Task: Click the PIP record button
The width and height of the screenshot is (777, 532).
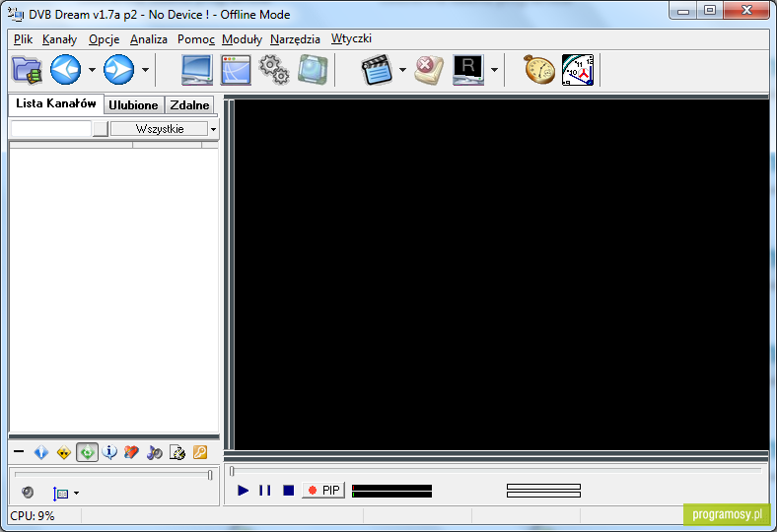Action: [x=323, y=490]
